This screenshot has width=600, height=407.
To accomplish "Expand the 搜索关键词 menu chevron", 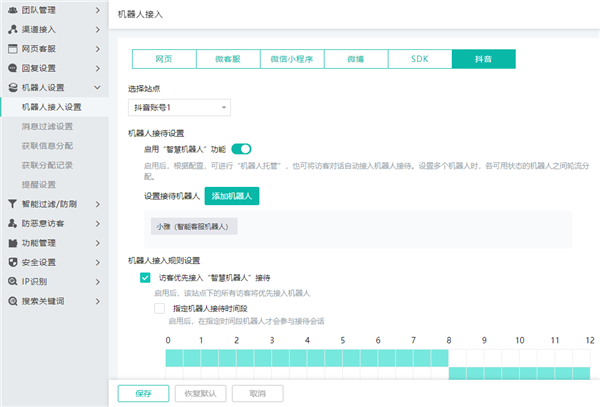I will [98, 301].
